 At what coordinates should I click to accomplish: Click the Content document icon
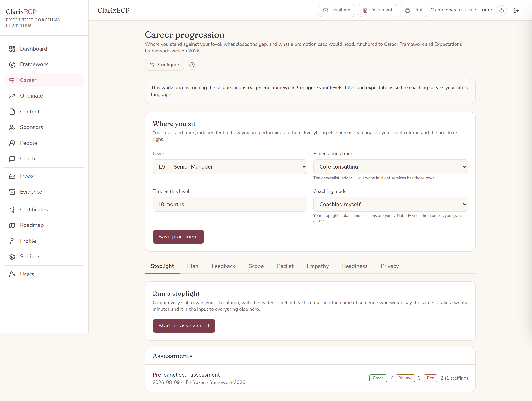[x=12, y=112]
